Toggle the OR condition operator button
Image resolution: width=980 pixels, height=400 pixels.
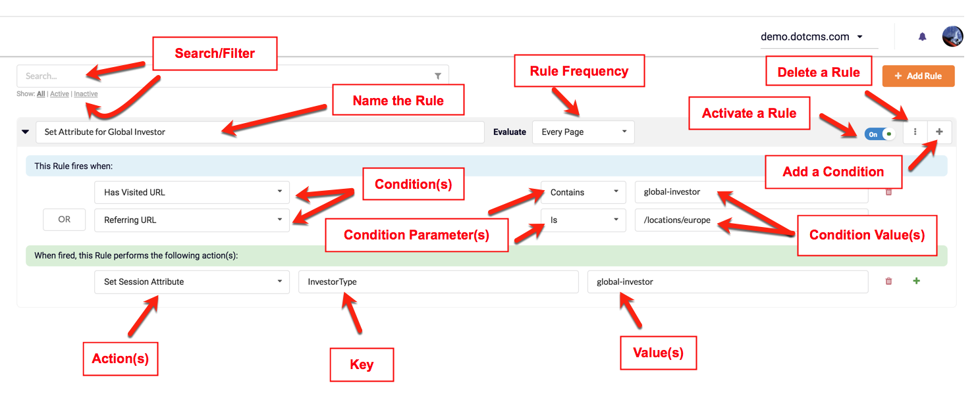coord(64,220)
